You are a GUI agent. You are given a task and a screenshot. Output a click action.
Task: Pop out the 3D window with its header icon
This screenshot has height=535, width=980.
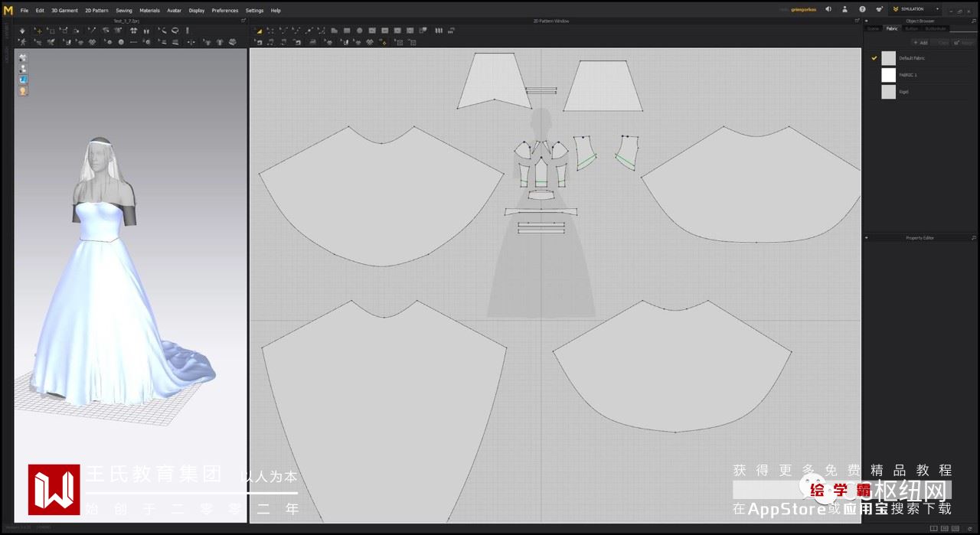pyautogui.click(x=243, y=21)
